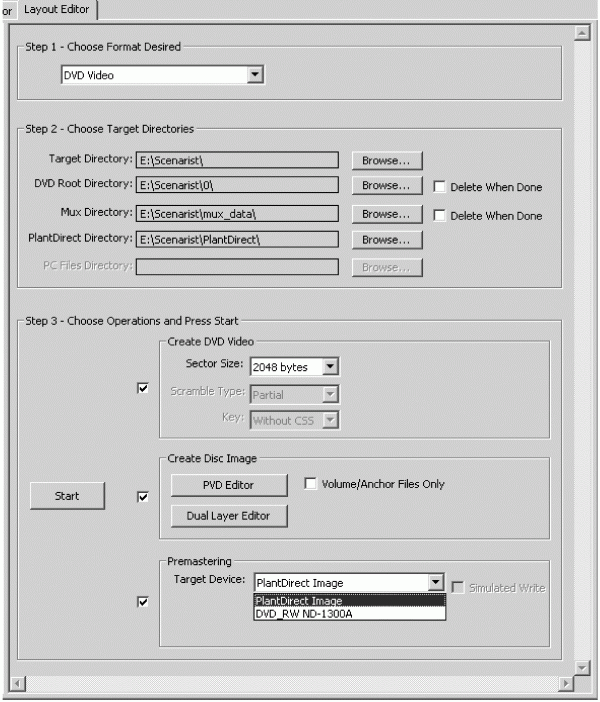Enable Delete When Done for Mux Directory

(439, 216)
